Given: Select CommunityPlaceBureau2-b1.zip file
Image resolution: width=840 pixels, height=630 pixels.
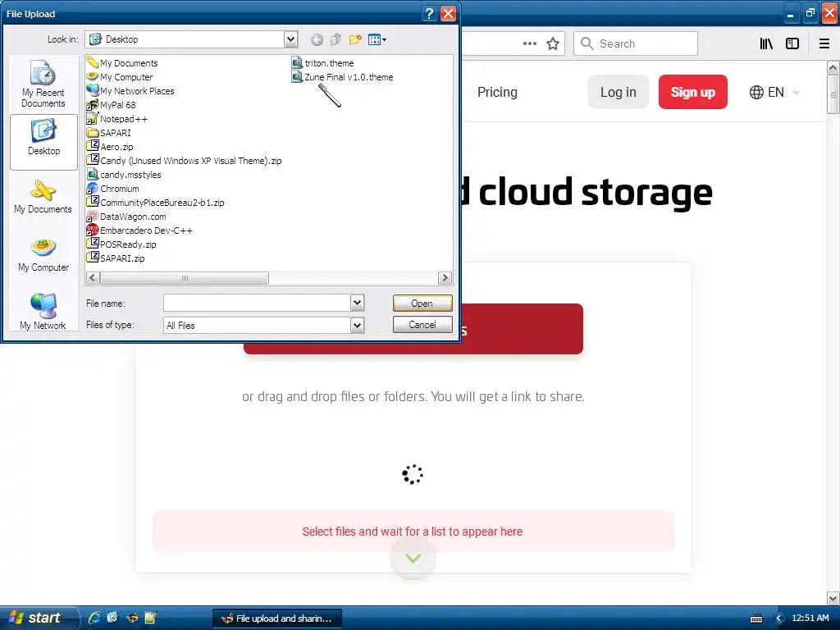Looking at the screenshot, I should [x=156, y=203].
